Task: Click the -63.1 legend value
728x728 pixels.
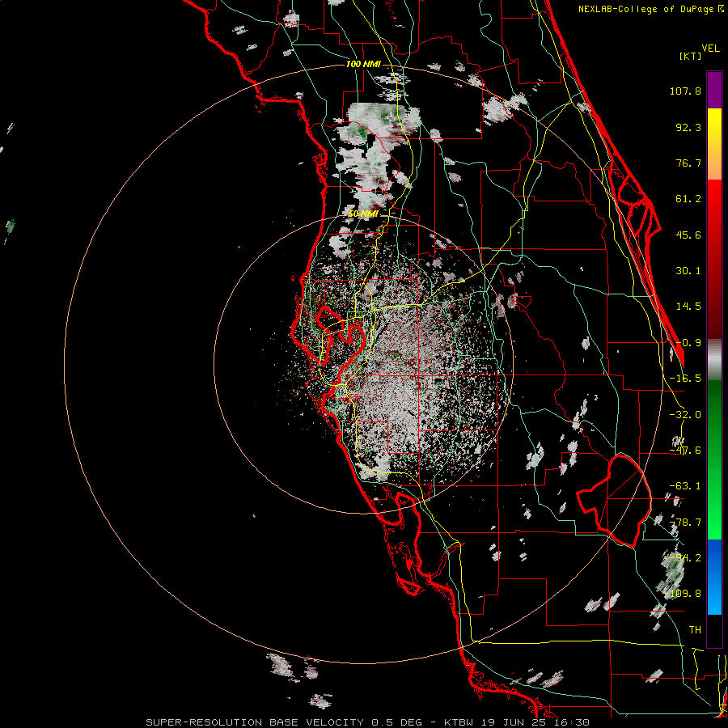Action: (685, 486)
